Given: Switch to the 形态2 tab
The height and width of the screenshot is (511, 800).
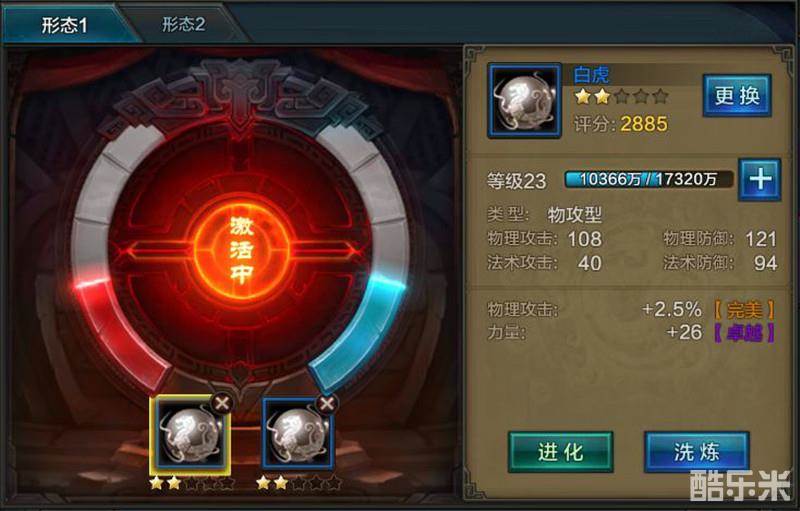Looking at the screenshot, I should [184, 24].
